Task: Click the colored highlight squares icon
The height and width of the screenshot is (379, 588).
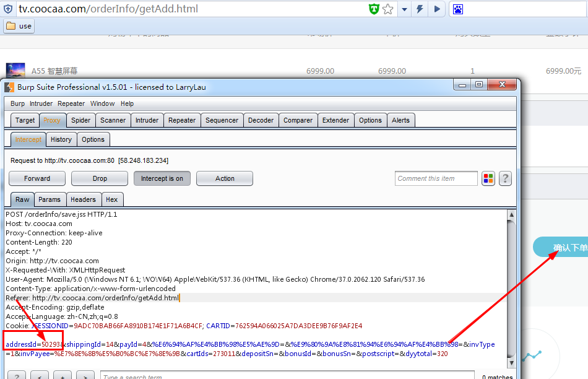Action: tap(488, 178)
